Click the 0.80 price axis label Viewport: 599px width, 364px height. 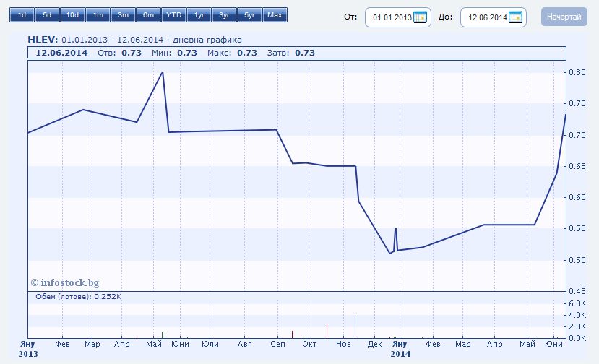(x=577, y=72)
